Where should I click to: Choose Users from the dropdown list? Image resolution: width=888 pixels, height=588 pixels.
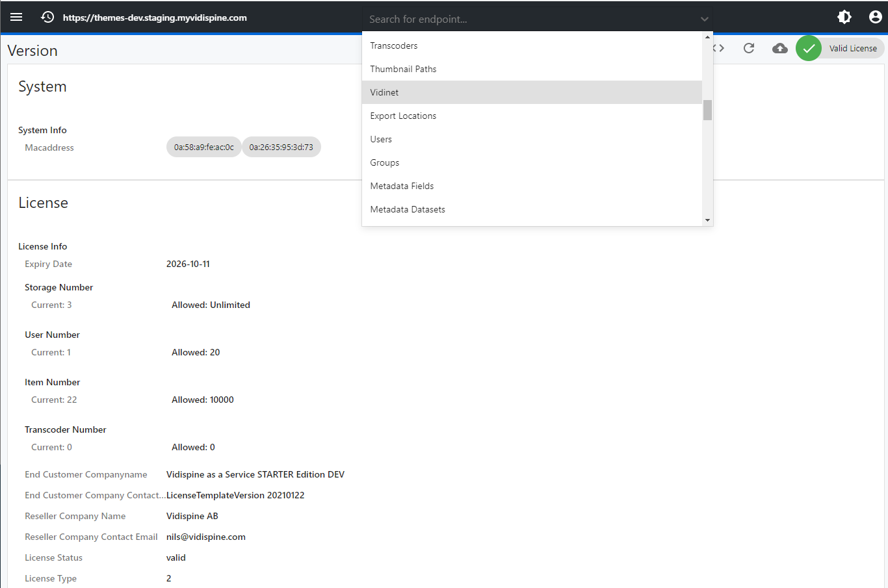point(381,139)
